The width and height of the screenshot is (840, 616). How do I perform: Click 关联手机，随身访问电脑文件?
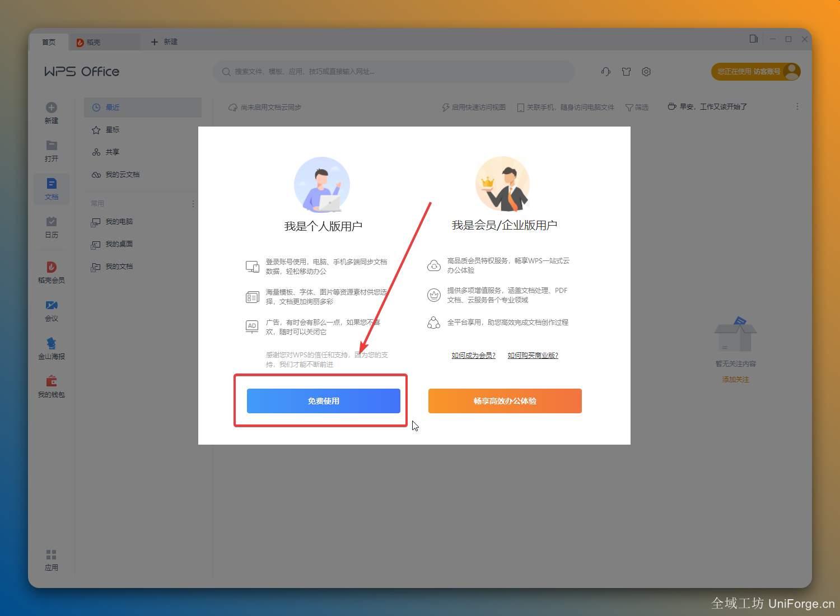point(565,107)
